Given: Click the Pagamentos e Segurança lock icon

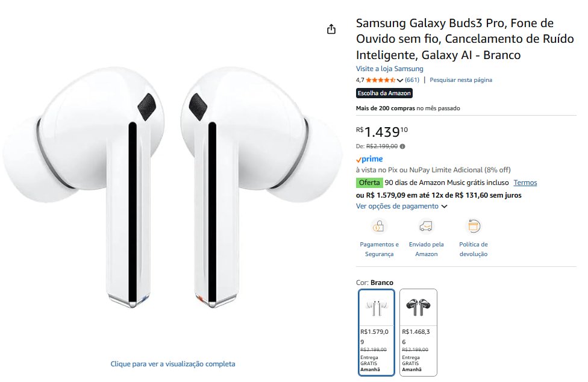Looking at the screenshot, I should 378,227.
